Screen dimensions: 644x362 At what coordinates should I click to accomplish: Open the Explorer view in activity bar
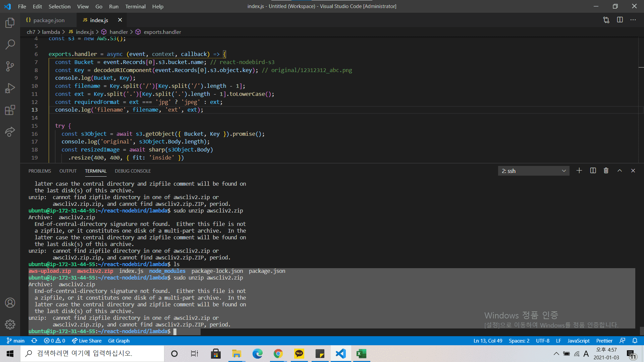pyautogui.click(x=10, y=23)
